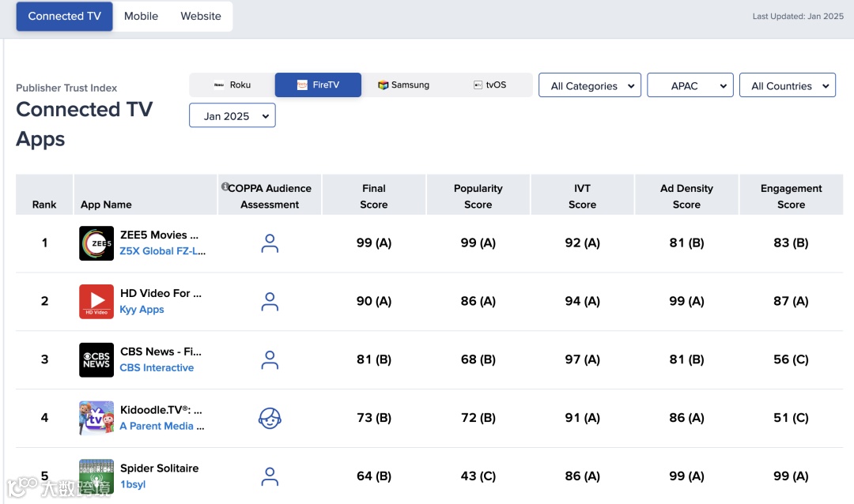Click the CBS News app icon
The width and height of the screenshot is (854, 504).
(96, 360)
